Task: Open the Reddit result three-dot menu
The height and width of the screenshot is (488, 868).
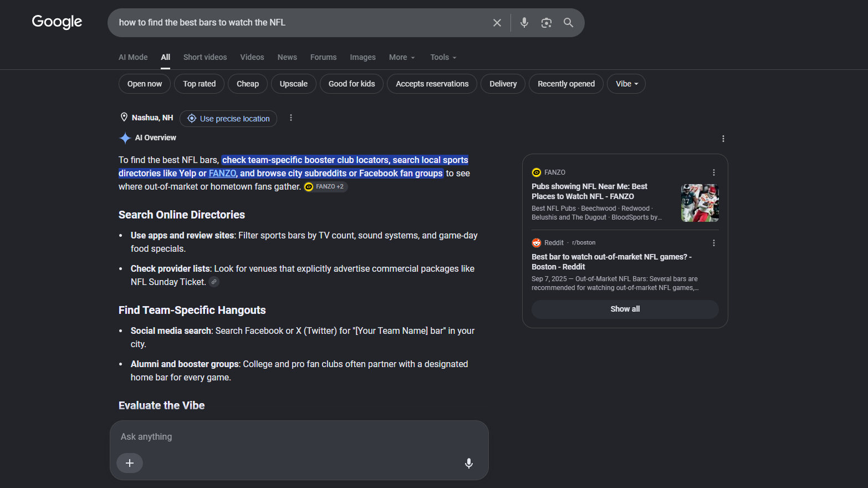Action: coord(714,243)
